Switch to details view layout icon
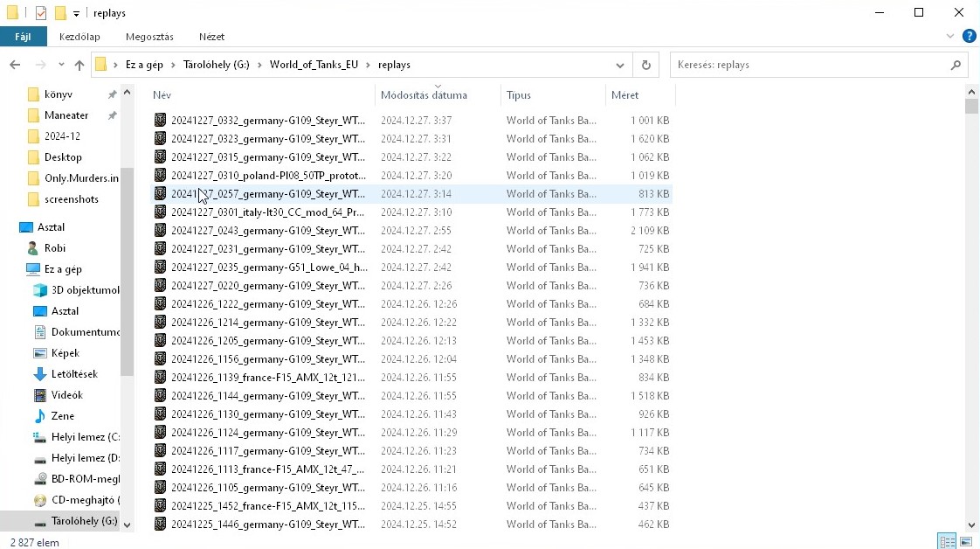 (948, 541)
